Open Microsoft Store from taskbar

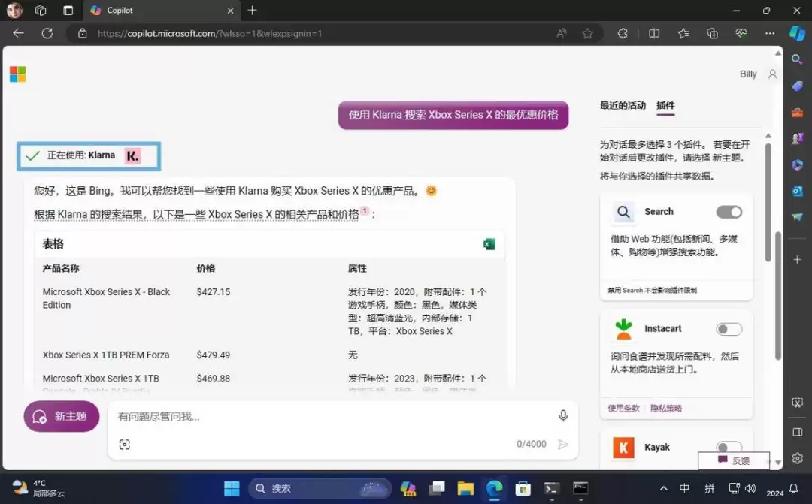pos(523,488)
